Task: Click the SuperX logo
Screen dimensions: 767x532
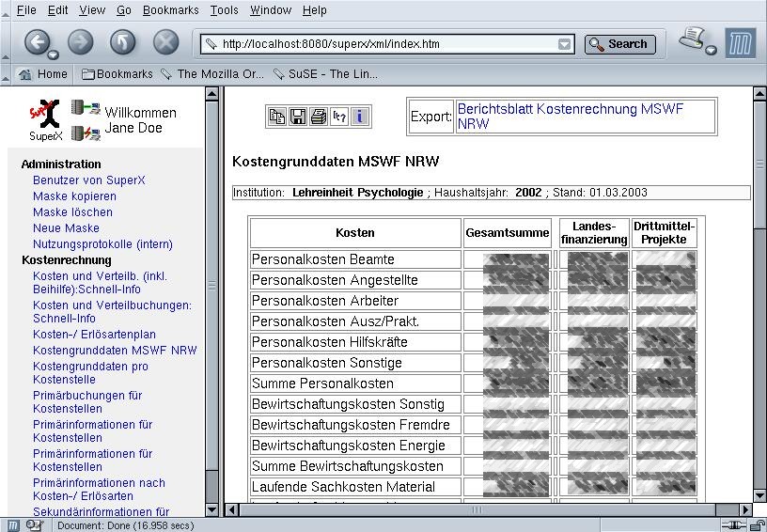Action: pyautogui.click(x=44, y=117)
